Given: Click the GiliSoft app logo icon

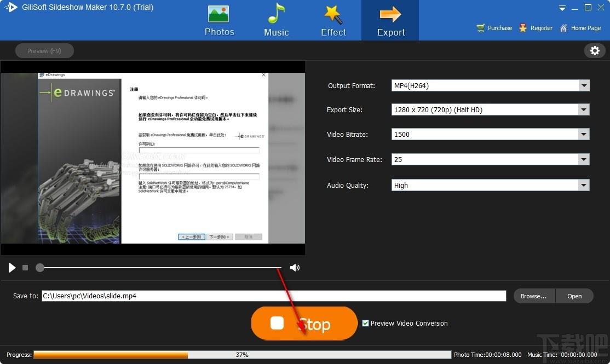Looking at the screenshot, I should (x=11, y=7).
